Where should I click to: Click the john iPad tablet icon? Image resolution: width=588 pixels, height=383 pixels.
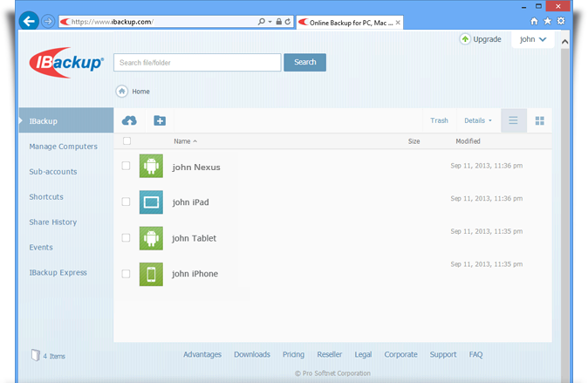[151, 202]
